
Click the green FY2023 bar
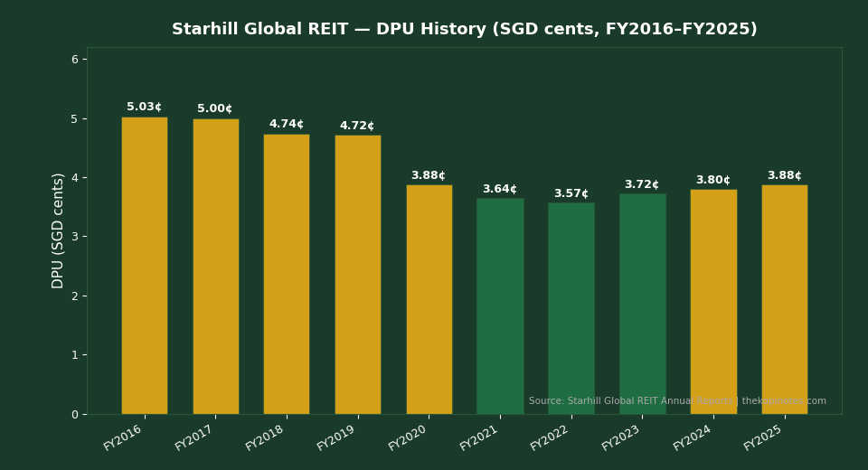643,304
